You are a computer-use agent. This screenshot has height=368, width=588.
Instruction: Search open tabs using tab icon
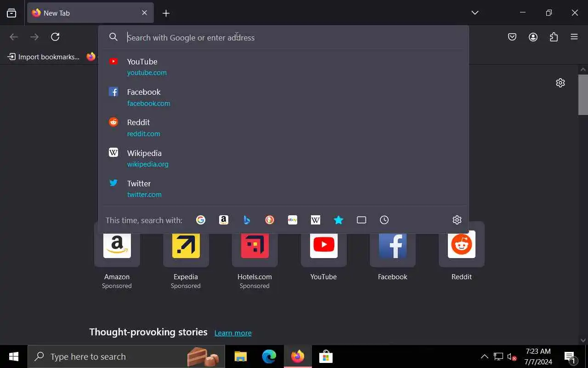(x=362, y=220)
